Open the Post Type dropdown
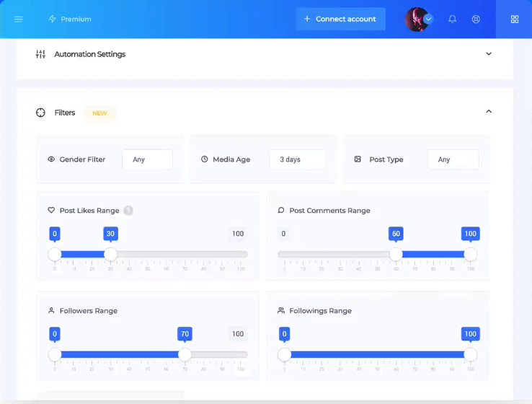Image resolution: width=532 pixels, height=404 pixels. pyautogui.click(x=453, y=159)
